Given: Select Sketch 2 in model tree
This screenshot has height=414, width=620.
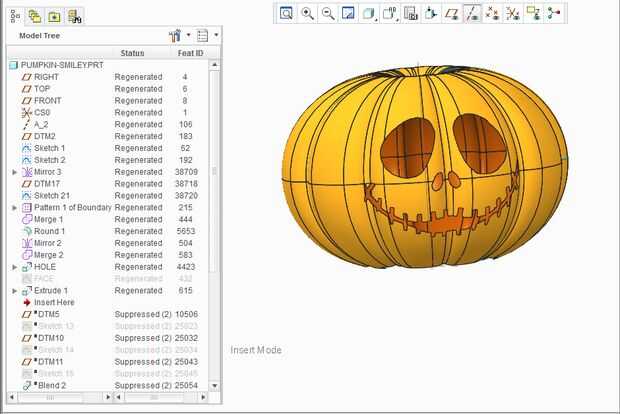Looking at the screenshot, I should 49,160.
